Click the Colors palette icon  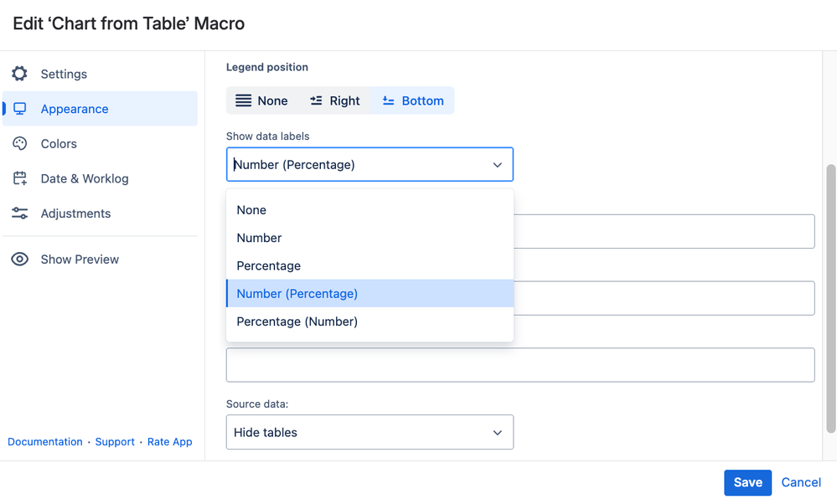coord(20,144)
